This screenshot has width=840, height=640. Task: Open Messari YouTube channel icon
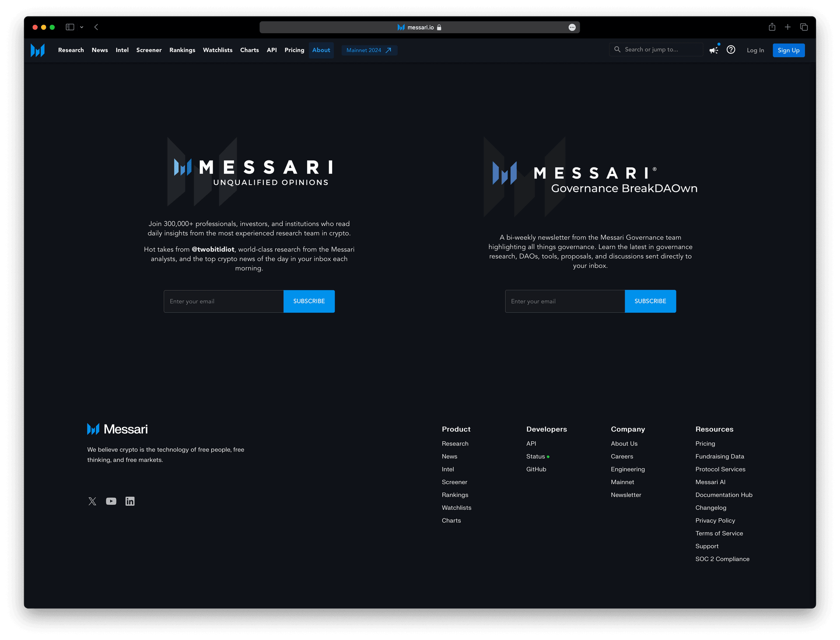pyautogui.click(x=111, y=501)
